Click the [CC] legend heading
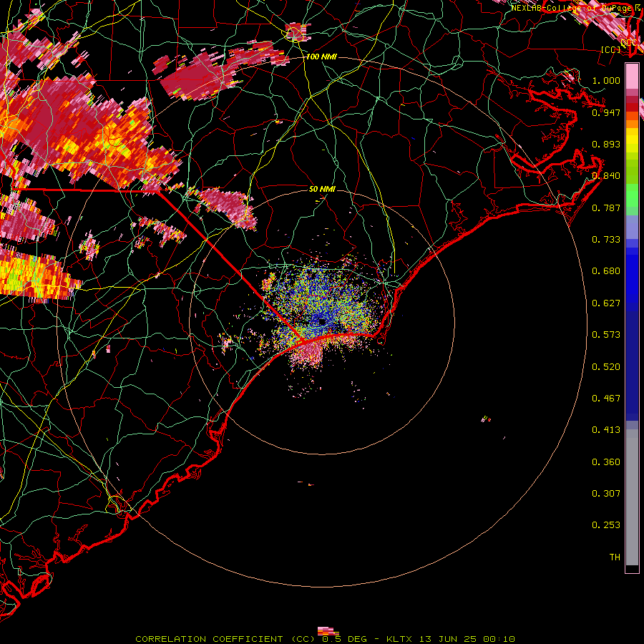644x644 pixels. 610,49
